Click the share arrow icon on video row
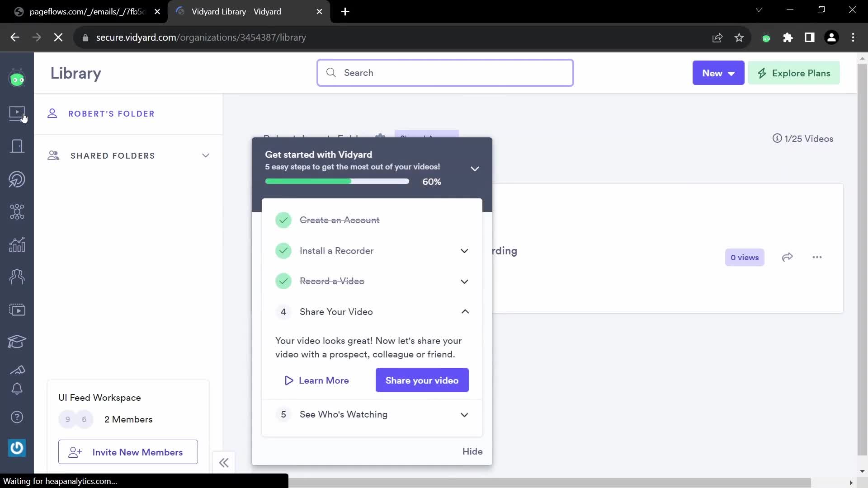The height and width of the screenshot is (488, 868). [x=788, y=257]
